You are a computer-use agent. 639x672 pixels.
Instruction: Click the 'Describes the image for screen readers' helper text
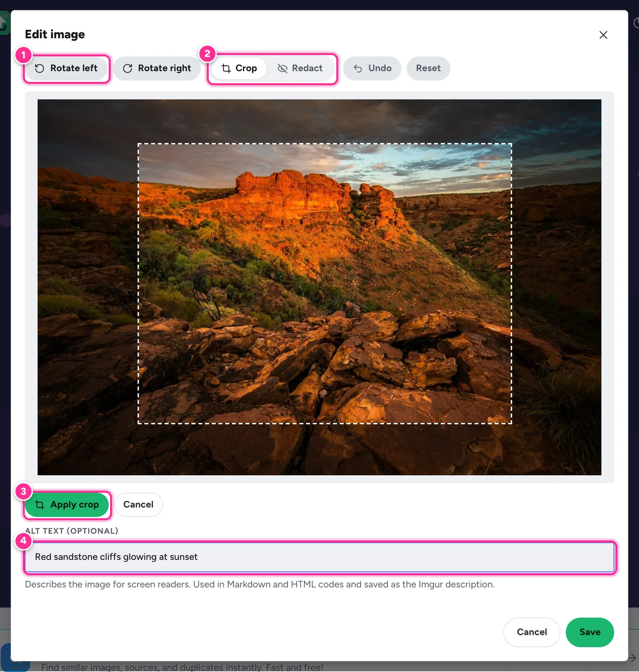coord(259,585)
